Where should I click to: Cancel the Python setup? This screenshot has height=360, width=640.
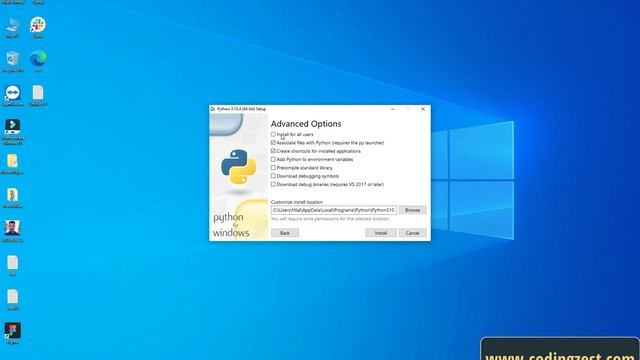[413, 233]
